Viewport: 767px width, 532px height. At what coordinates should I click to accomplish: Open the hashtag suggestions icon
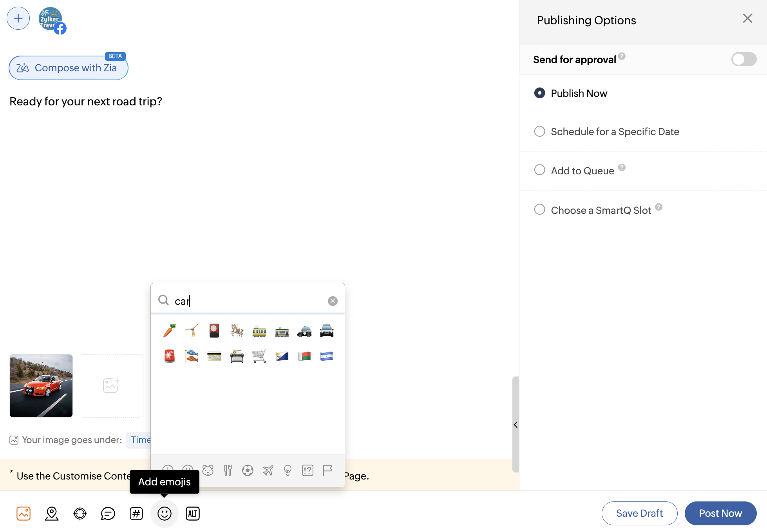(x=136, y=513)
